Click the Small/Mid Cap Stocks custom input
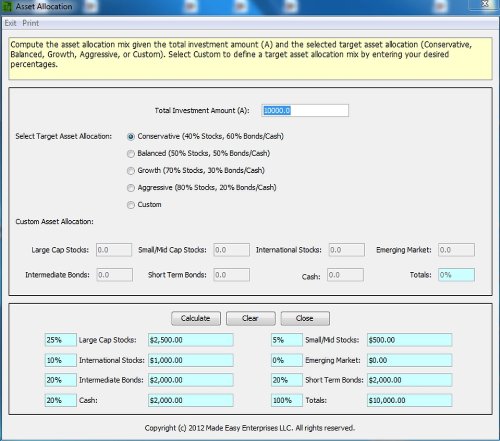This screenshot has width=500, height=441. click(x=231, y=250)
